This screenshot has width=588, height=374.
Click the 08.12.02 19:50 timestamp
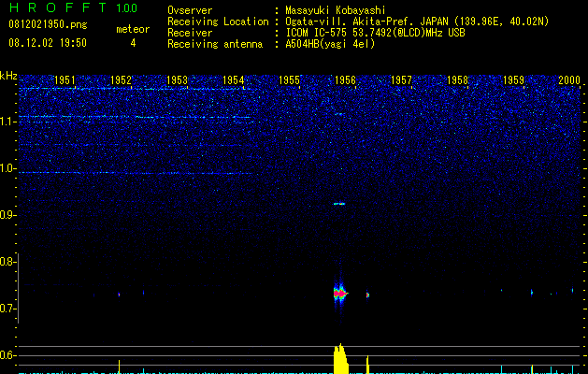[x=48, y=43]
